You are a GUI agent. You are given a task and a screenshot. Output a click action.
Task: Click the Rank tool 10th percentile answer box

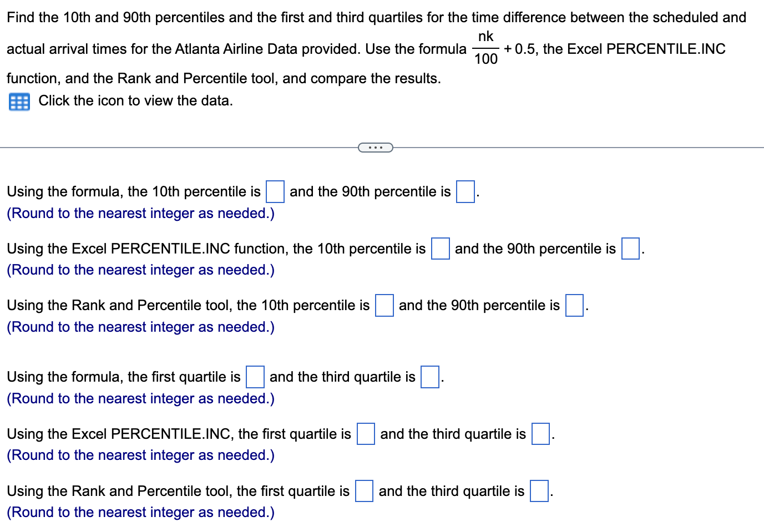384,305
